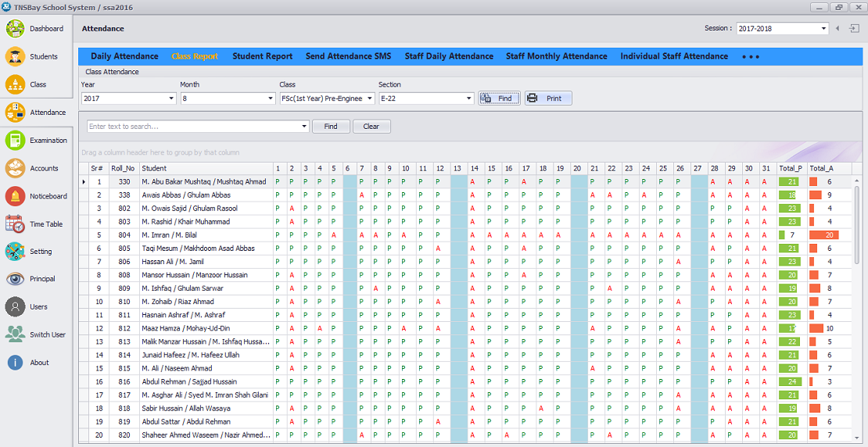868x447 pixels.
Task: Click the Find button beside search box
Action: (331, 127)
